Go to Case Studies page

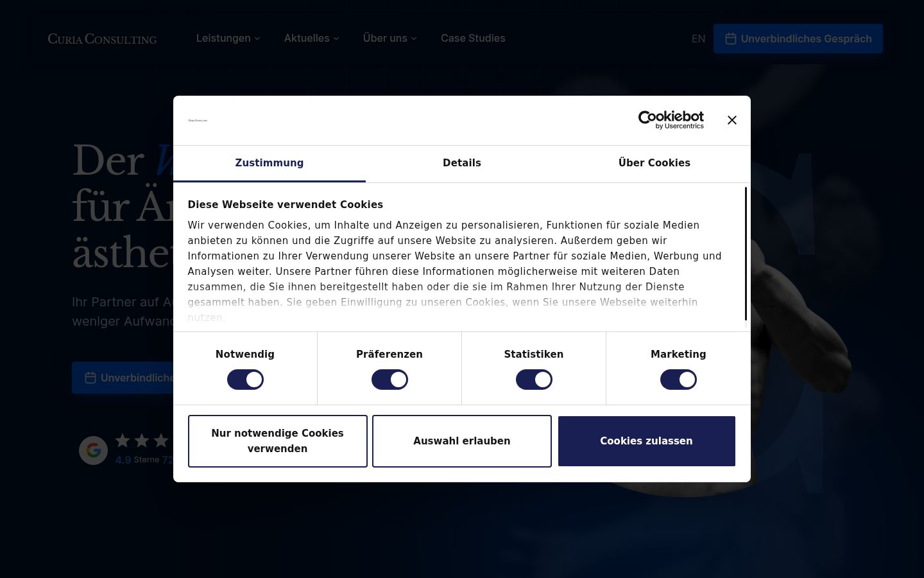point(473,39)
